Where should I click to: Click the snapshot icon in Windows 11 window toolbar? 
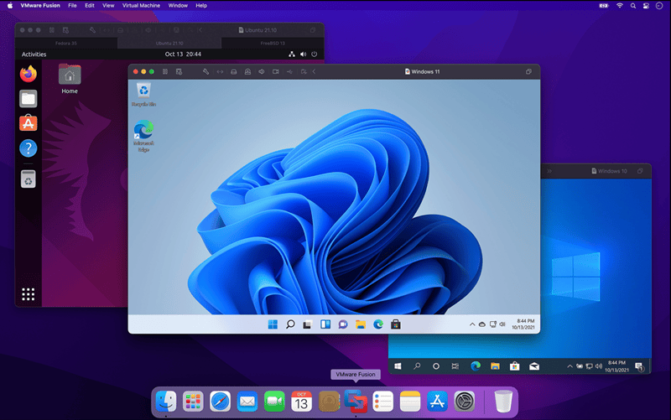pyautogui.click(x=179, y=71)
